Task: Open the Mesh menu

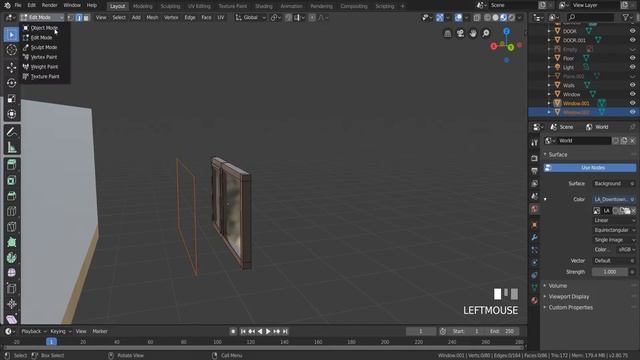Action: tap(152, 18)
